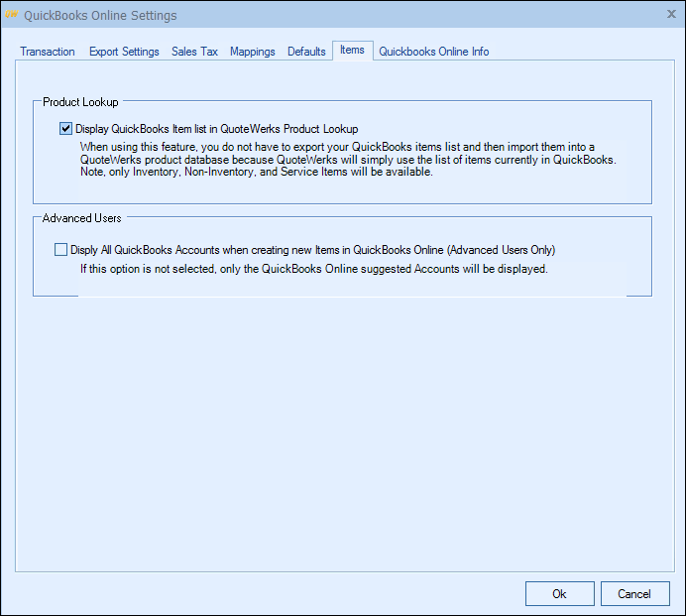Screen dimensions: 686x616
Task: Click the Cancel button
Action: coord(634,593)
